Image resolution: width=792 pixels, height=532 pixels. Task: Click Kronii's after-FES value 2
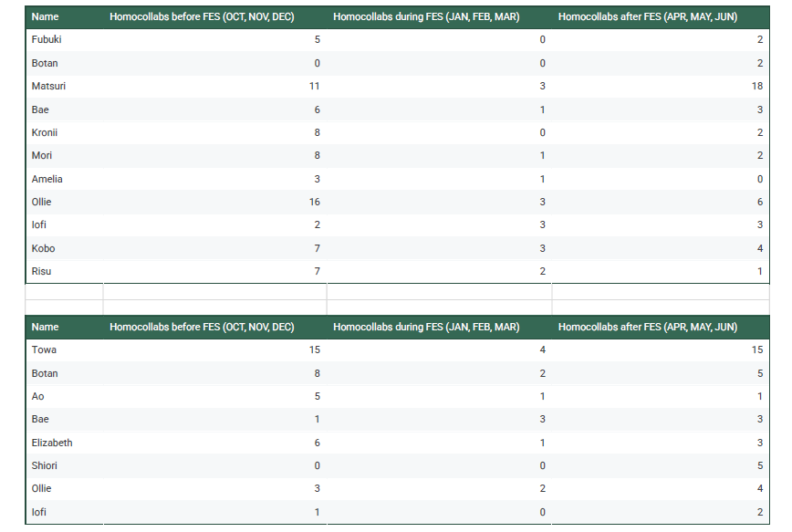[x=760, y=132]
